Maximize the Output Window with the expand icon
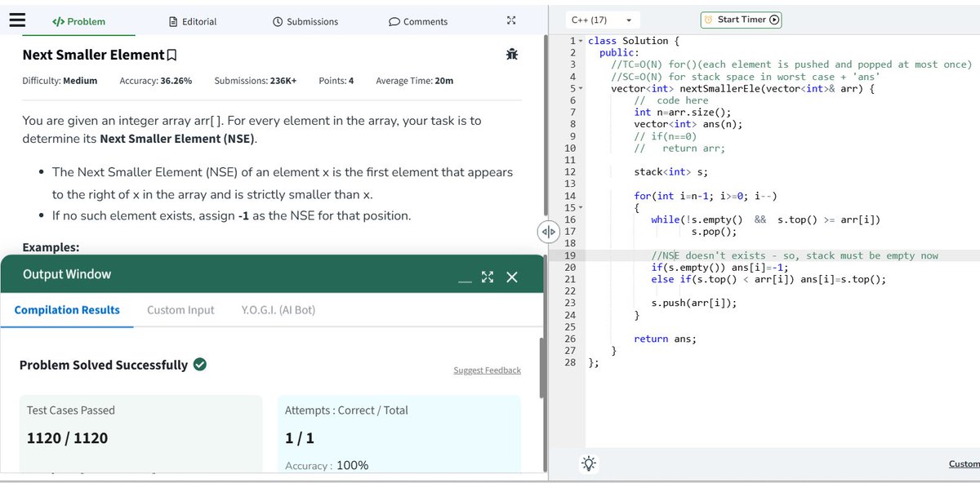The image size is (980, 483). tap(488, 277)
